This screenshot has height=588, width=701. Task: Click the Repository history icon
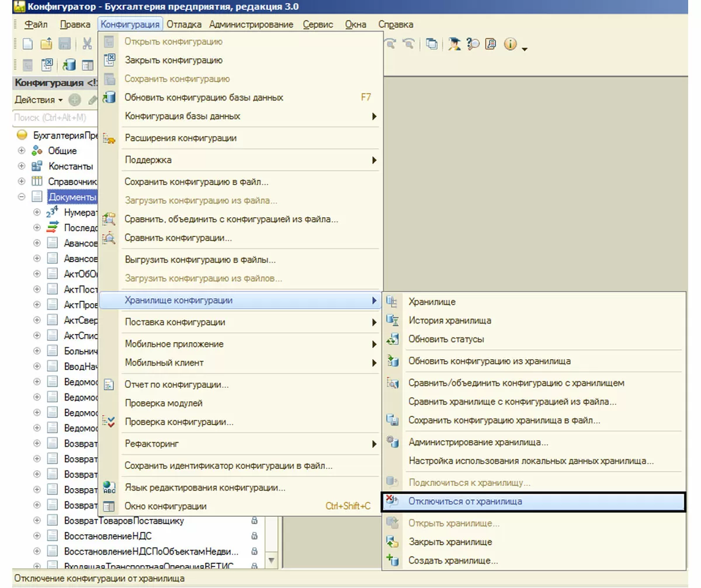393,321
